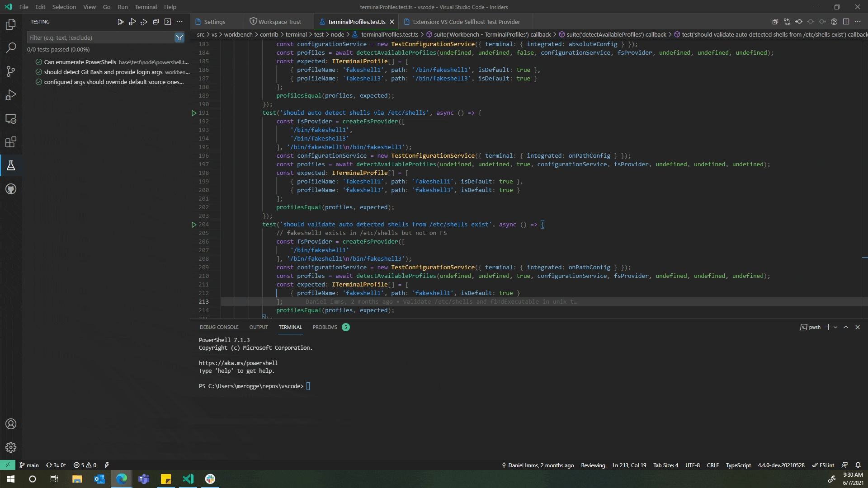Click the main branch status button
The height and width of the screenshot is (488, 868).
pyautogui.click(x=29, y=465)
